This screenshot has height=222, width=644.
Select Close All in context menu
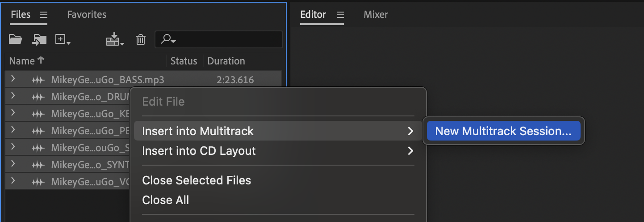click(165, 200)
